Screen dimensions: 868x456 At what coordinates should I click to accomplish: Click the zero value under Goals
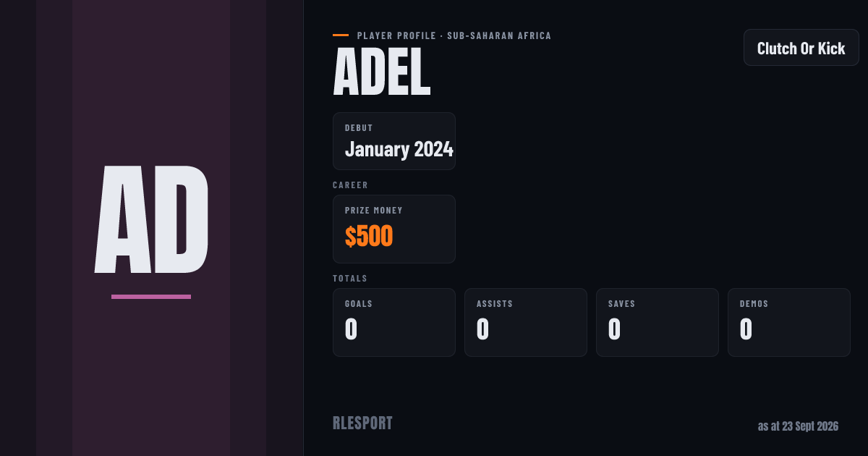pos(351,329)
